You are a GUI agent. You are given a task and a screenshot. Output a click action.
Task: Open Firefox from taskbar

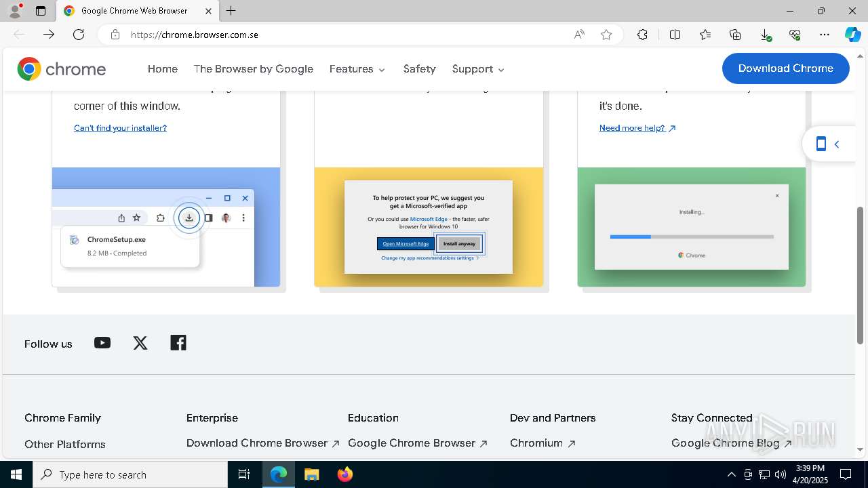pos(344,474)
